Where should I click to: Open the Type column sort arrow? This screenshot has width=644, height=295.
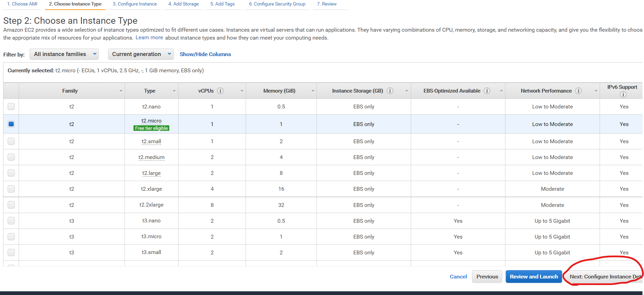174,91
